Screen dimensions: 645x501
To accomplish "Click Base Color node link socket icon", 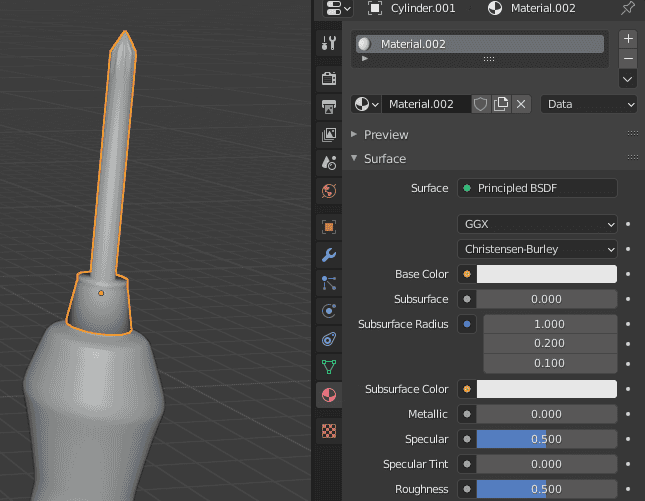I will 467,274.
